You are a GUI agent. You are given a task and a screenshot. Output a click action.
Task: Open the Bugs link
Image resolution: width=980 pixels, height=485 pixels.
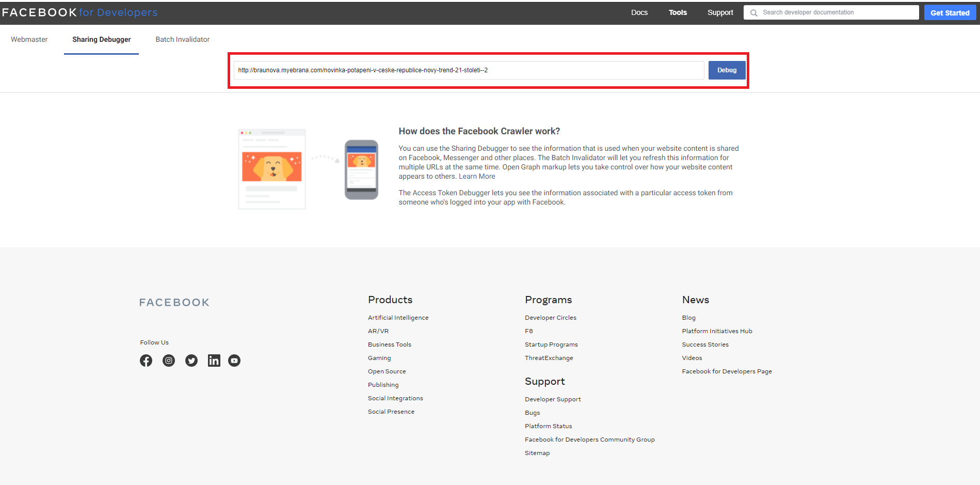point(533,413)
